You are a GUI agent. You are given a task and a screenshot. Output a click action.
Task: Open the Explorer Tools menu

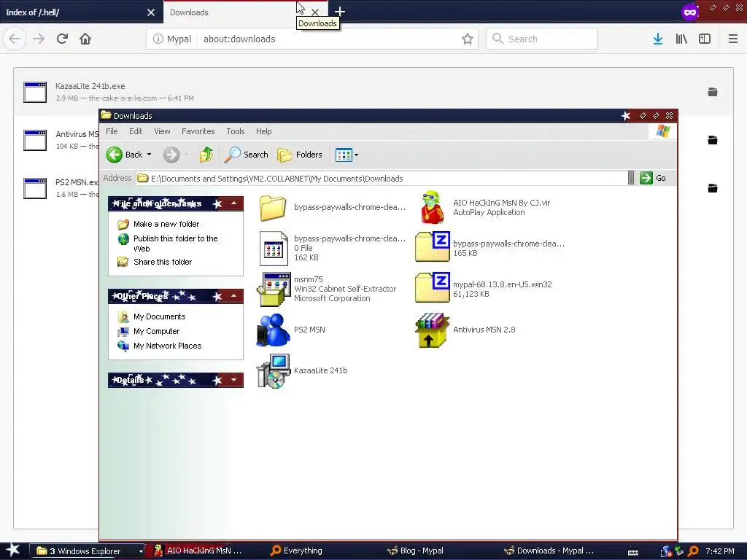pyautogui.click(x=236, y=131)
